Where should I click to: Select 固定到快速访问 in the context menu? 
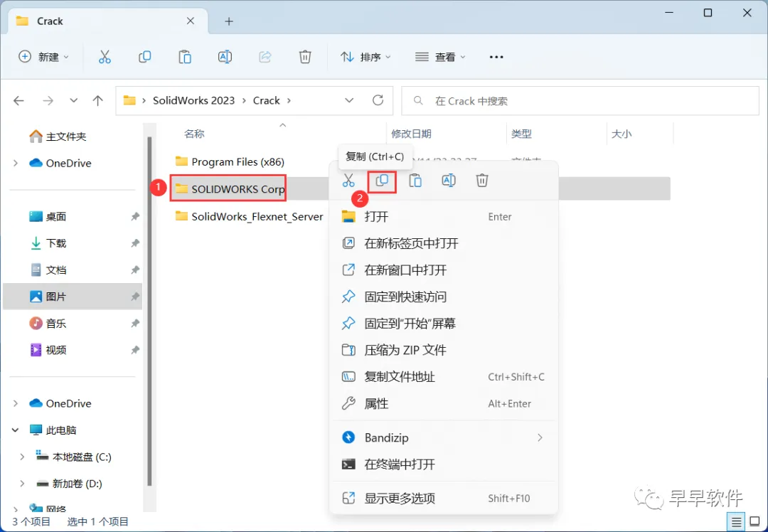[x=444, y=297]
